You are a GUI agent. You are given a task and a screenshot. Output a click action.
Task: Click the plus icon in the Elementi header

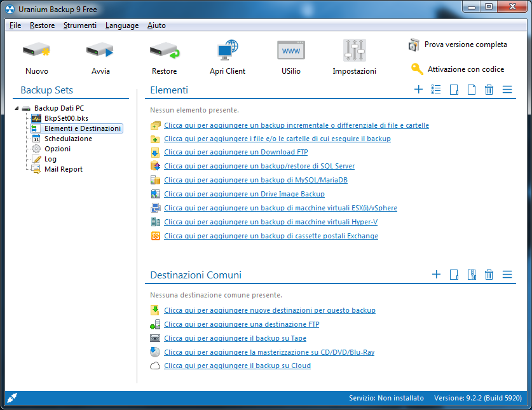coord(418,90)
